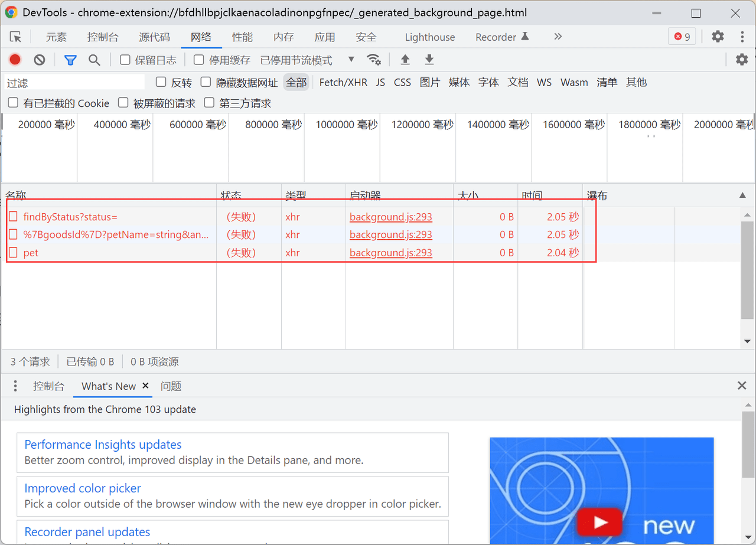Screen dimensions: 756x545
Task: Open the network filter bar funnel icon
Action: (x=70, y=60)
